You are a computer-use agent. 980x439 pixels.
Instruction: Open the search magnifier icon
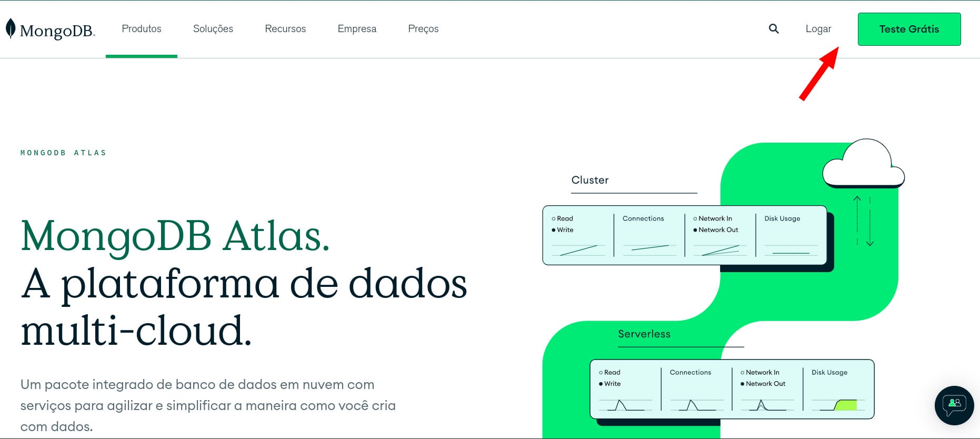point(774,29)
